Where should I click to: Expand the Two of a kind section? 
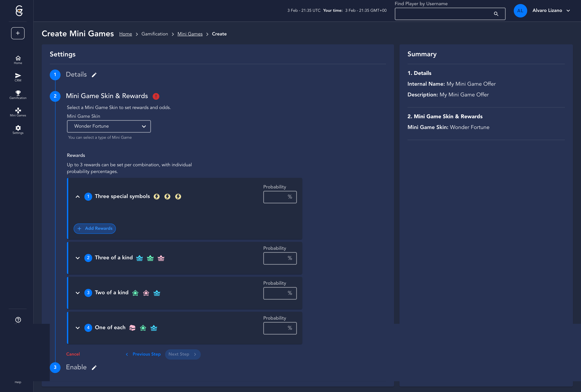coord(78,293)
